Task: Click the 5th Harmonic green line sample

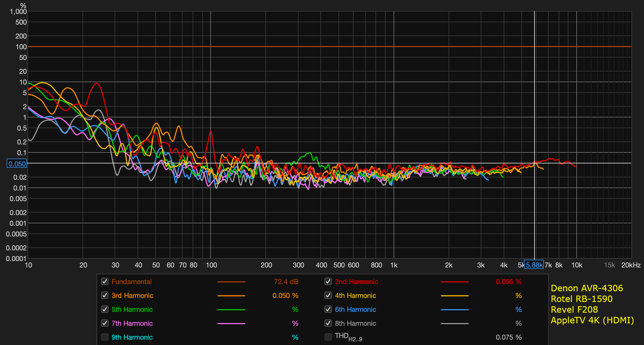Action: [231, 310]
